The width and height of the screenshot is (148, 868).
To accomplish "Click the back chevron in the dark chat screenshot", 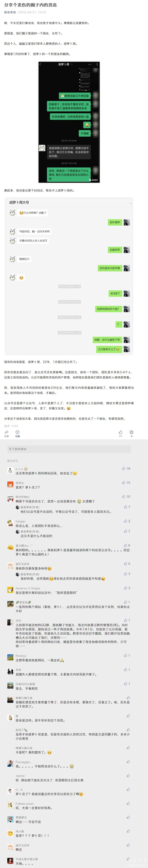I will pos(41,64).
